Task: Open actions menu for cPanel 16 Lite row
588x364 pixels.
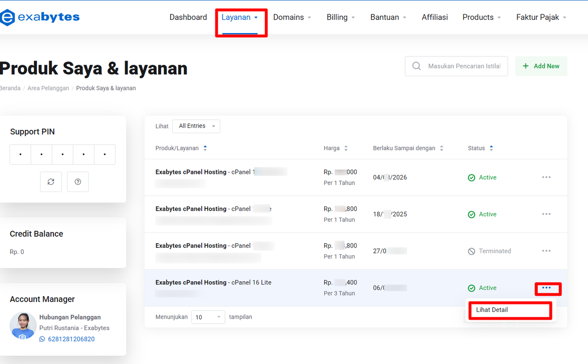Action: 546,288
